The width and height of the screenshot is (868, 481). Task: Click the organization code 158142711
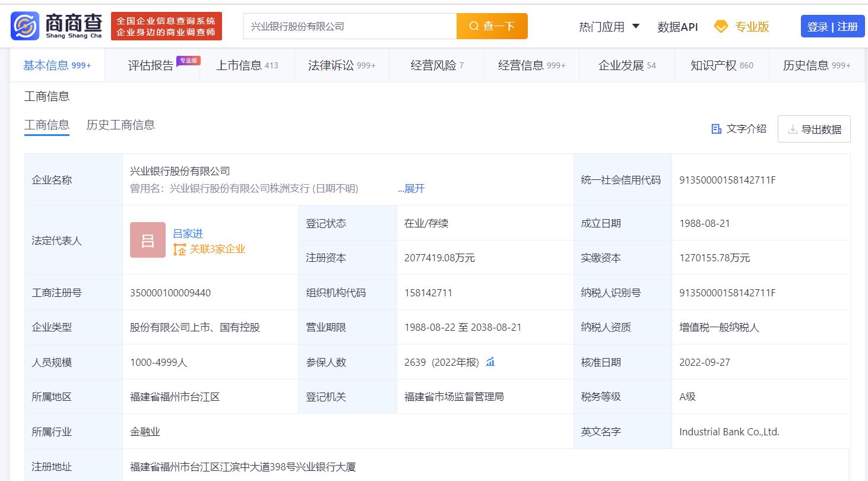[x=428, y=293]
